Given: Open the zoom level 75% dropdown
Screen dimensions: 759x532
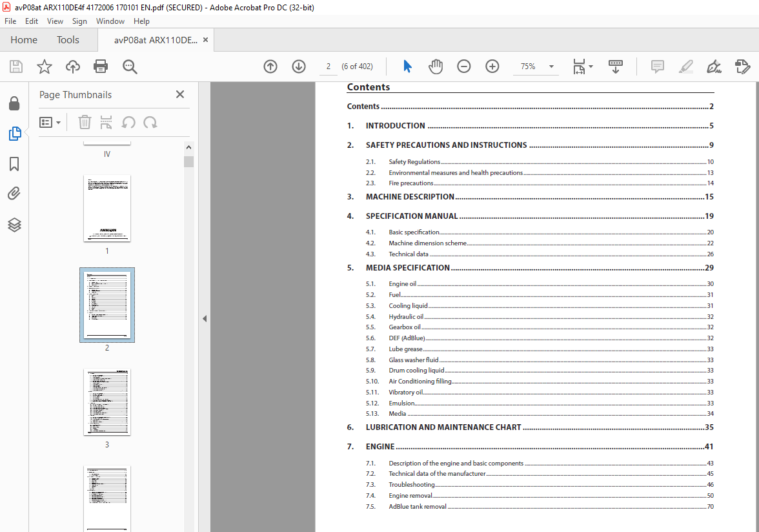Looking at the screenshot, I should [551, 66].
